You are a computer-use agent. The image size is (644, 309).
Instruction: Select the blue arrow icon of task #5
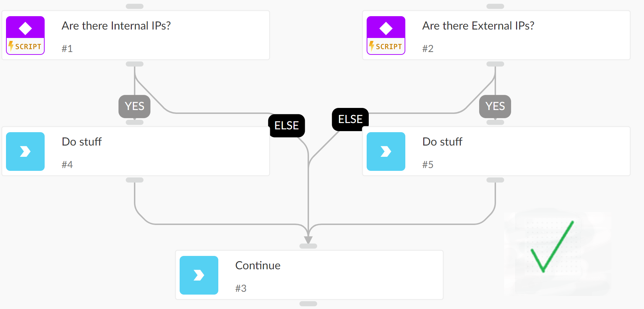386,152
